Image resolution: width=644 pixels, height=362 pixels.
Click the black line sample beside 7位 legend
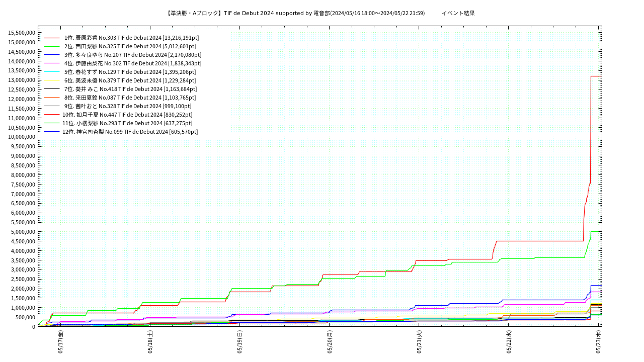click(x=52, y=89)
